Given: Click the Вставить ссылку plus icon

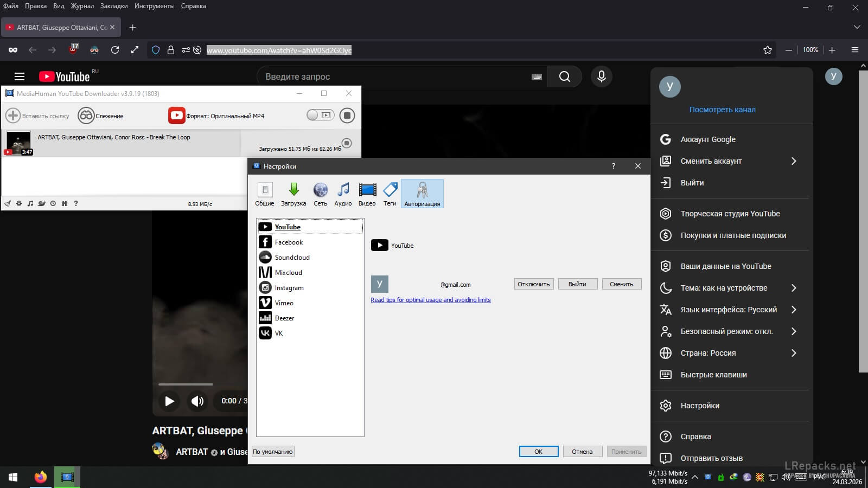Looking at the screenshot, I should click(13, 115).
